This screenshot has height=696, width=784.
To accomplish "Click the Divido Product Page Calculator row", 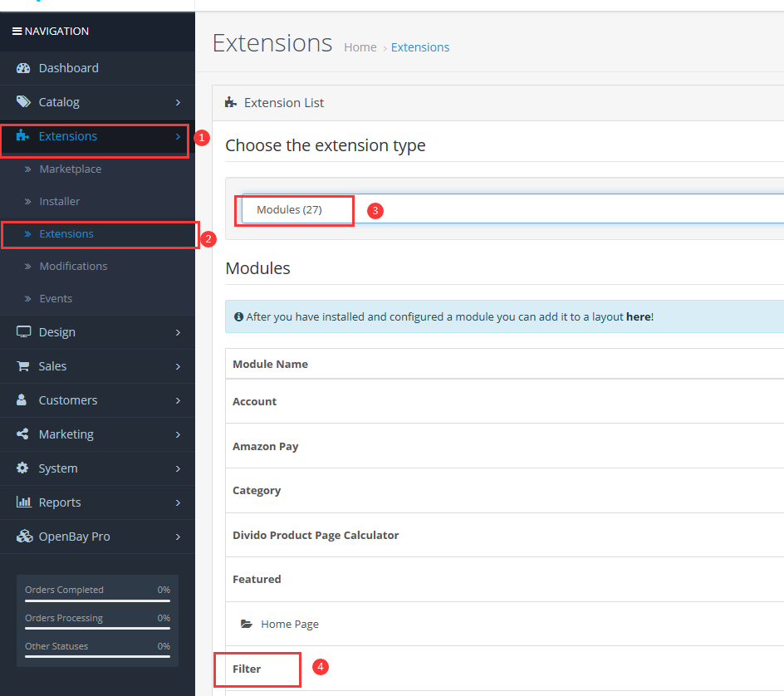I will point(504,535).
